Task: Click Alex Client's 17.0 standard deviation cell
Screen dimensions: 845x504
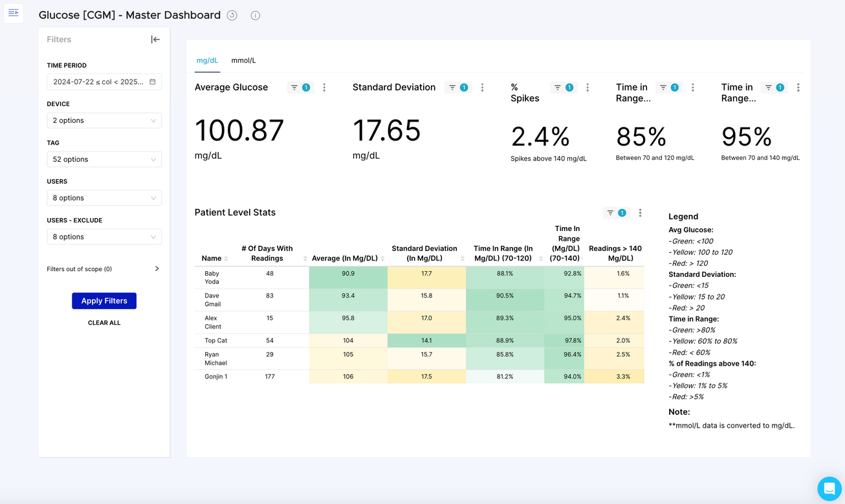Action: click(x=426, y=322)
